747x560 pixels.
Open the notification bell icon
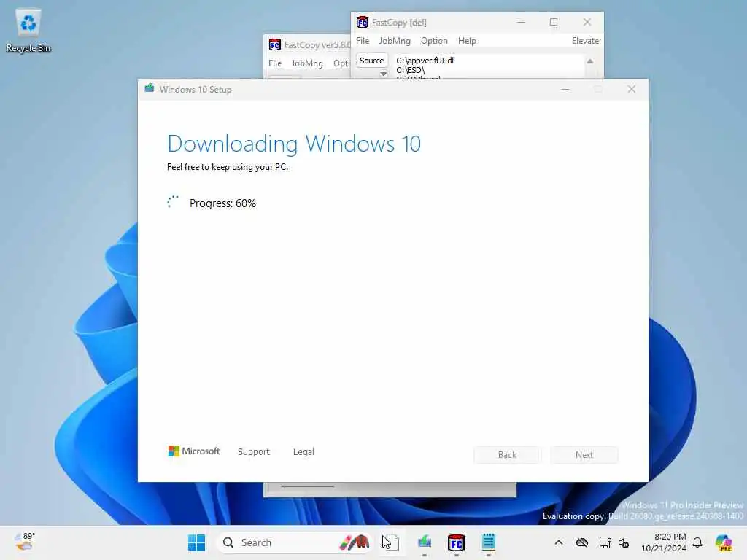pos(697,542)
